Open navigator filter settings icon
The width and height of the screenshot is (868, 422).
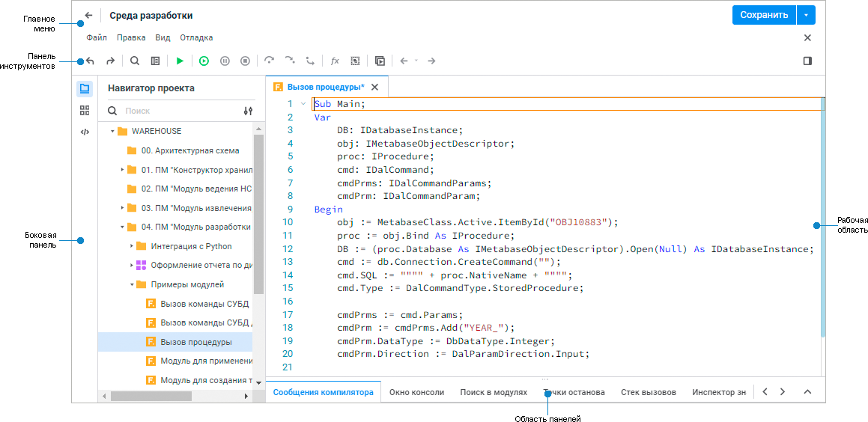click(249, 111)
